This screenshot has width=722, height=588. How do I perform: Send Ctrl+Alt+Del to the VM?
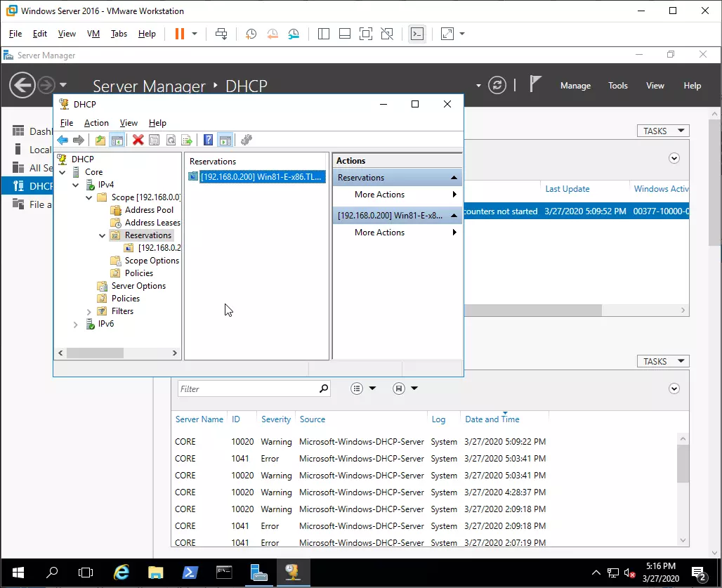(221, 34)
